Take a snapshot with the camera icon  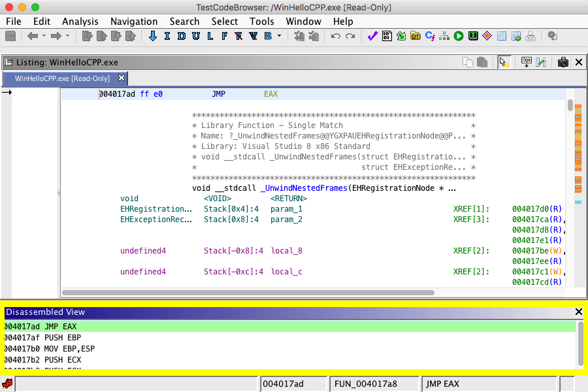563,62
